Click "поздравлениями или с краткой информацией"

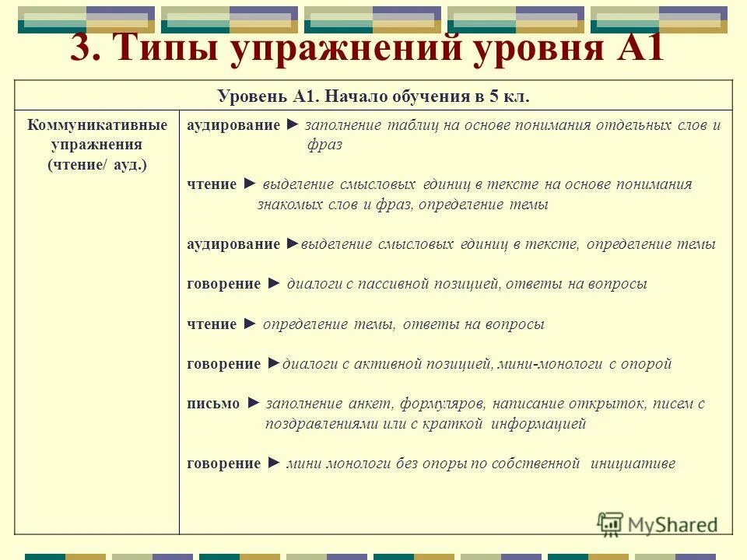point(426,424)
